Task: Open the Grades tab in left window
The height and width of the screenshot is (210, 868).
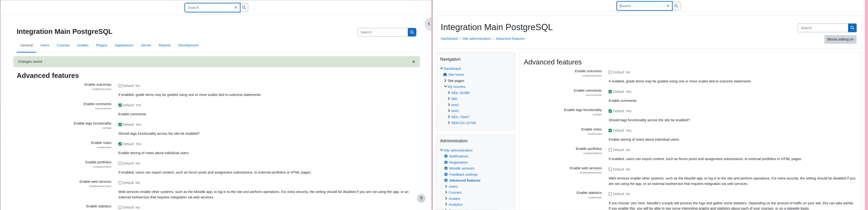Action: (x=83, y=45)
